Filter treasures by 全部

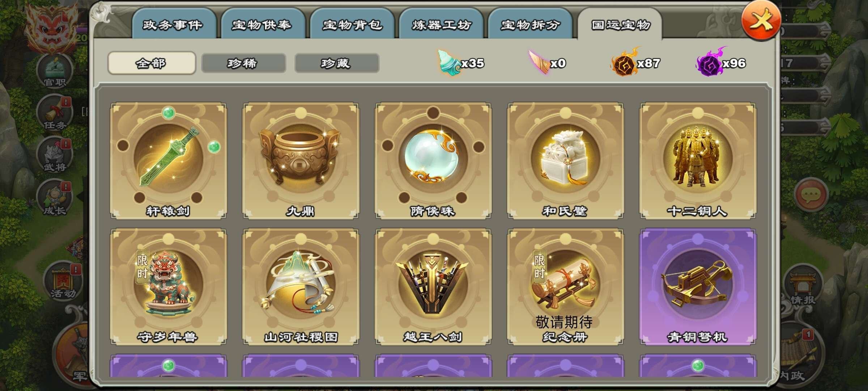click(152, 63)
